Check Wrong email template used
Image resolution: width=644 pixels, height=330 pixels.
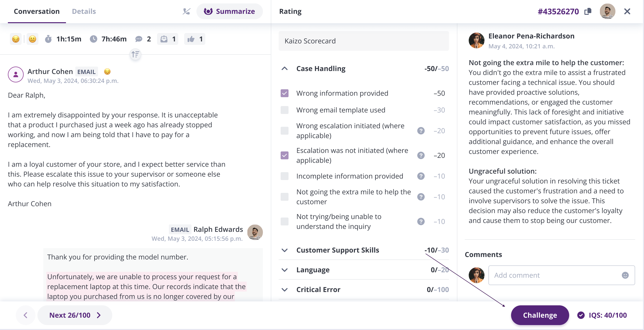tap(284, 110)
